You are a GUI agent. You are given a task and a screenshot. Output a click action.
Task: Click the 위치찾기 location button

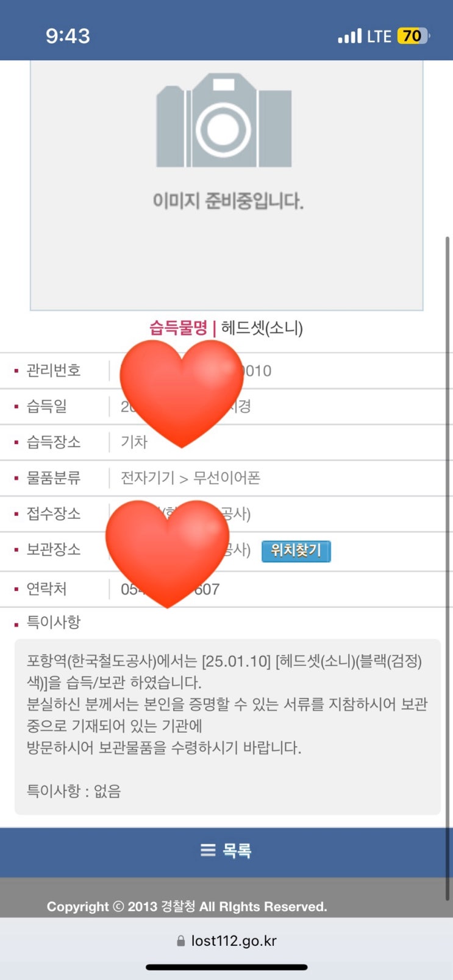pyautogui.click(x=296, y=551)
